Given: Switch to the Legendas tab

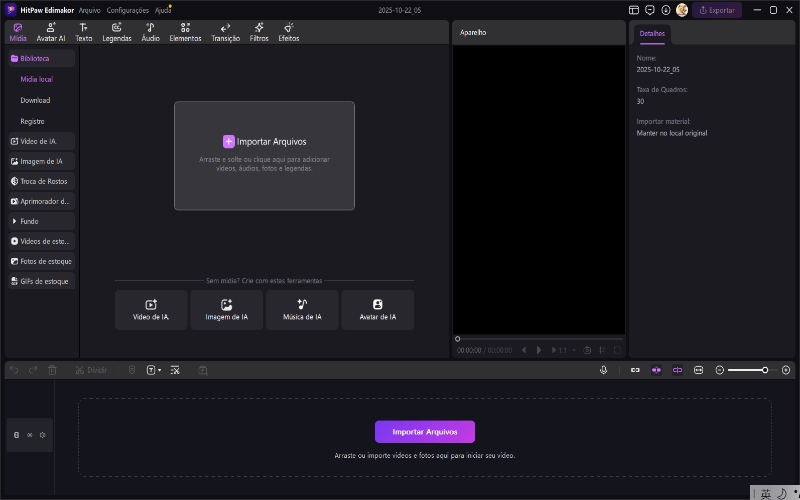Looking at the screenshot, I should point(117,32).
